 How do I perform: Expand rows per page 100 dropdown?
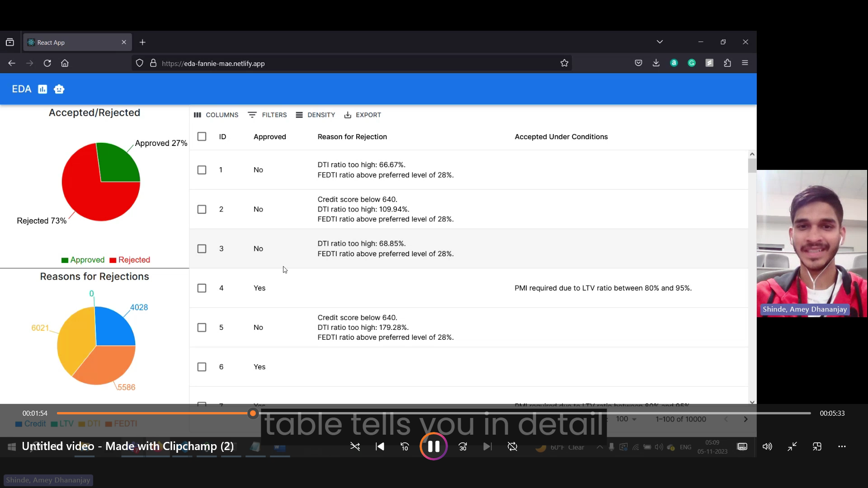pos(626,419)
